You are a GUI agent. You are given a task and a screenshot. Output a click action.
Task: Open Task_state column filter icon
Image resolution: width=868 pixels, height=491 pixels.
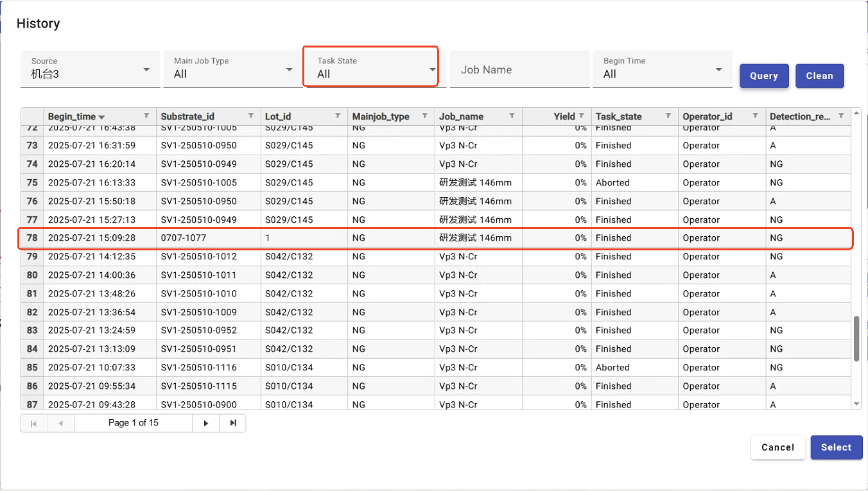pos(668,116)
